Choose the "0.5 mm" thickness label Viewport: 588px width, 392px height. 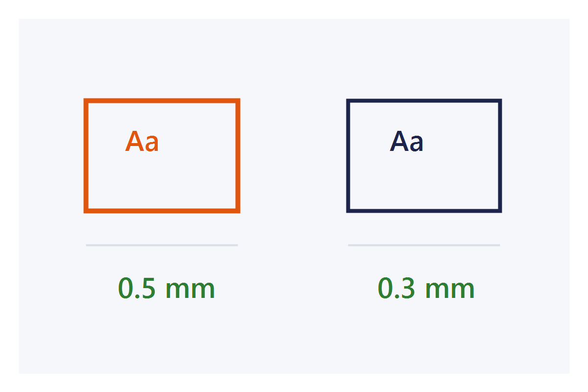click(x=167, y=289)
